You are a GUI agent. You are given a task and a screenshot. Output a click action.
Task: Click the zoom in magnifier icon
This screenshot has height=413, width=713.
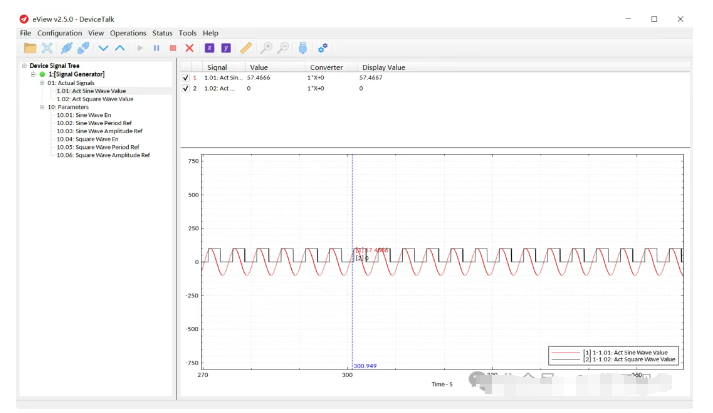[266, 48]
